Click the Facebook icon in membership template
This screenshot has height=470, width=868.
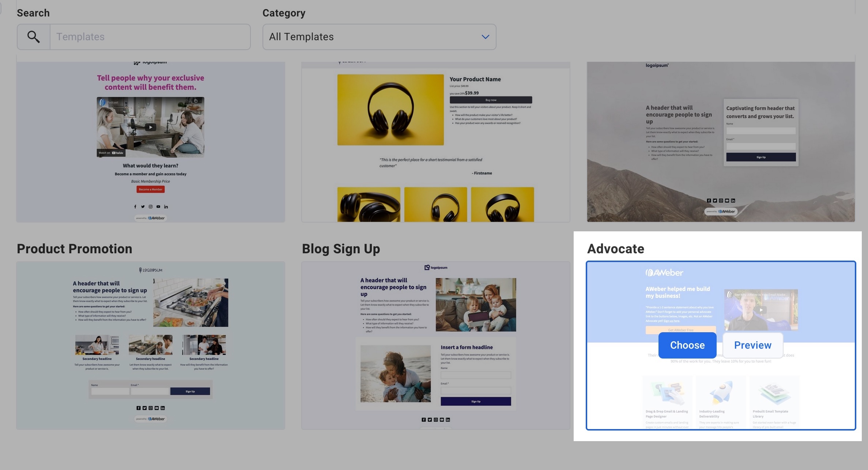coord(135,207)
